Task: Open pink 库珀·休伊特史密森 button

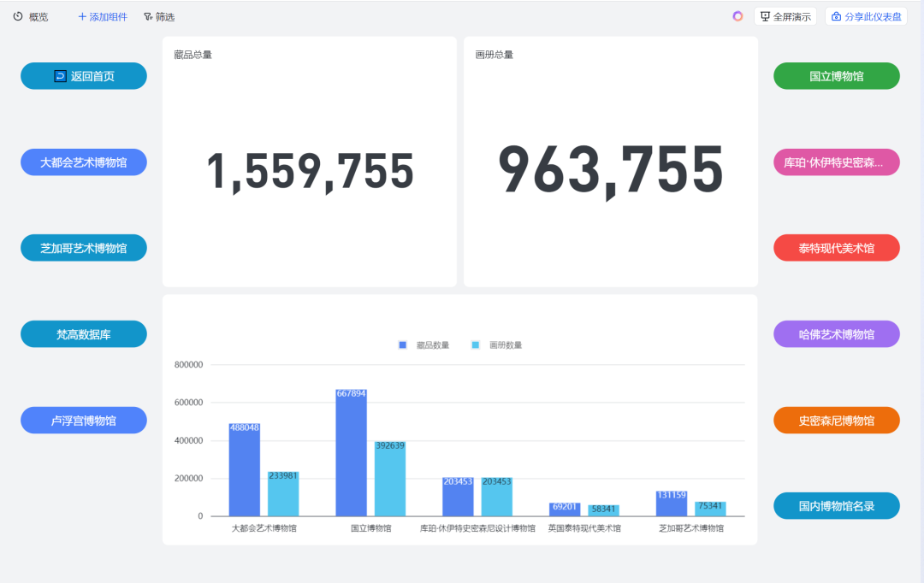Action: point(836,162)
